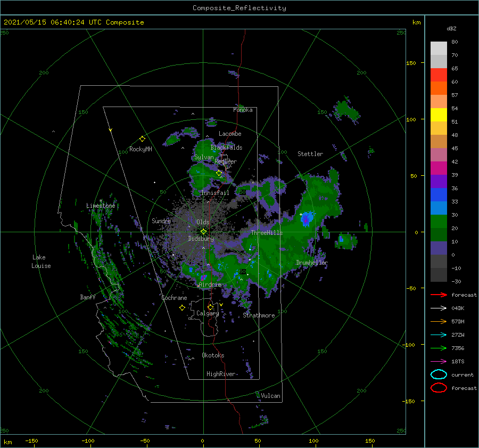Click the Airdrie city label
The image size is (479, 448).
210,284
